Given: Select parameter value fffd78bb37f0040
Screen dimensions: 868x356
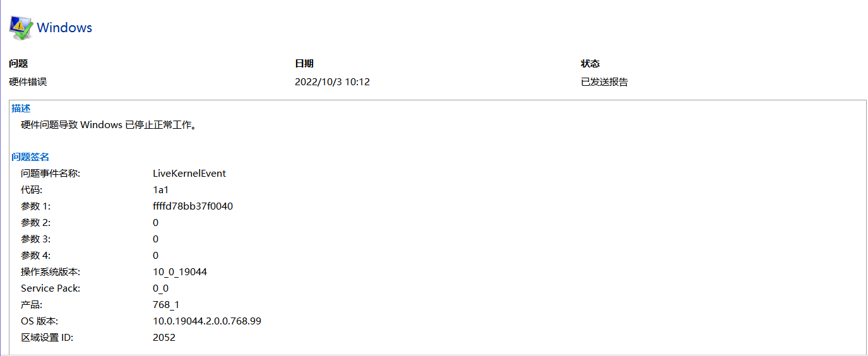Looking at the screenshot, I should 193,206.
